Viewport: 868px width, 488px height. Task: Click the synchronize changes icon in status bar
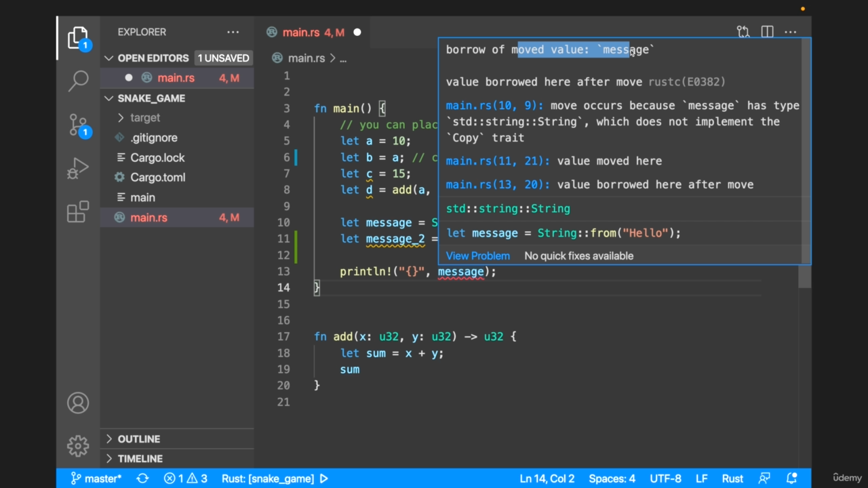click(142, 479)
